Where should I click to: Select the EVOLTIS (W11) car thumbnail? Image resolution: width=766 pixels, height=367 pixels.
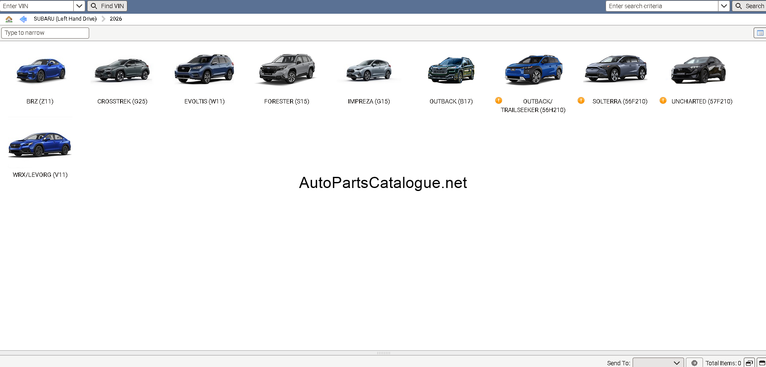coord(204,69)
